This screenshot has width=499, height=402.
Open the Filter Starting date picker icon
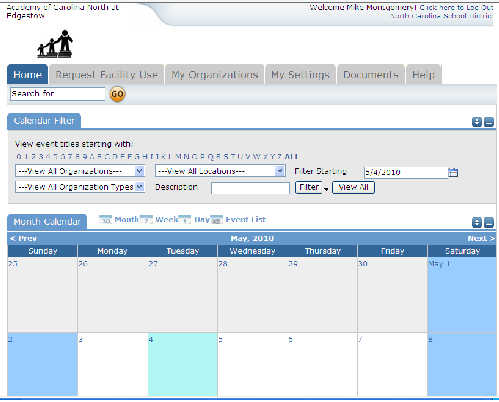[453, 172]
